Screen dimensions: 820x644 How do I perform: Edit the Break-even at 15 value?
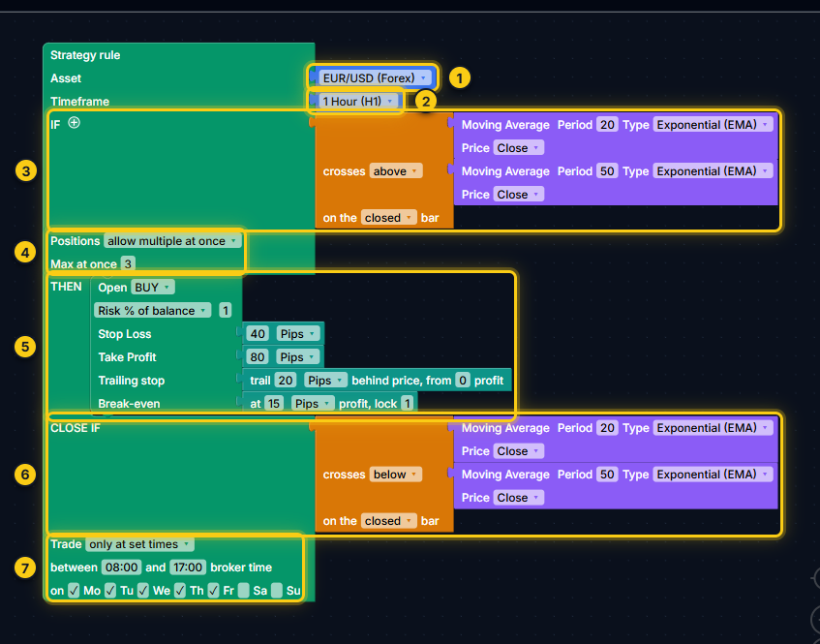coord(274,404)
